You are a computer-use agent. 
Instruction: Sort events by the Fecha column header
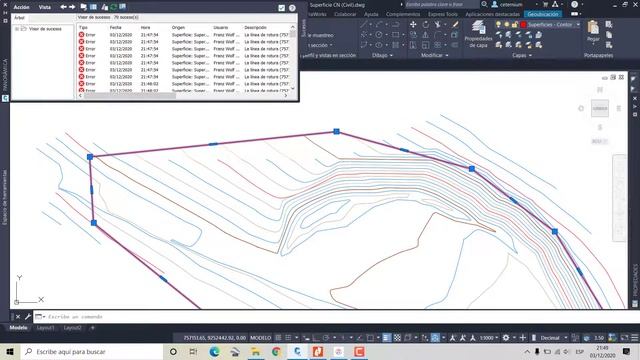click(x=116, y=27)
